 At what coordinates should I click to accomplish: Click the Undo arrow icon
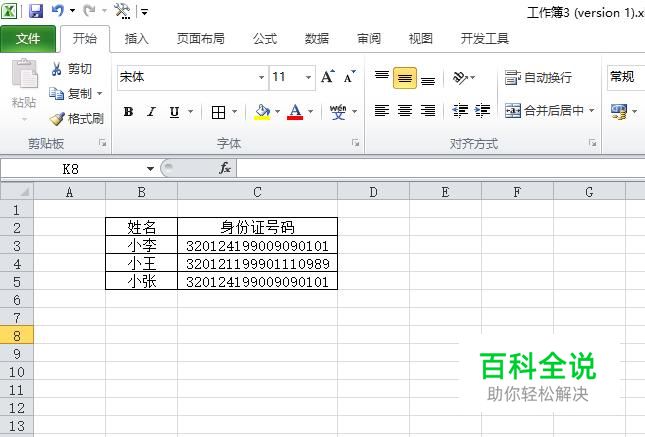click(58, 11)
